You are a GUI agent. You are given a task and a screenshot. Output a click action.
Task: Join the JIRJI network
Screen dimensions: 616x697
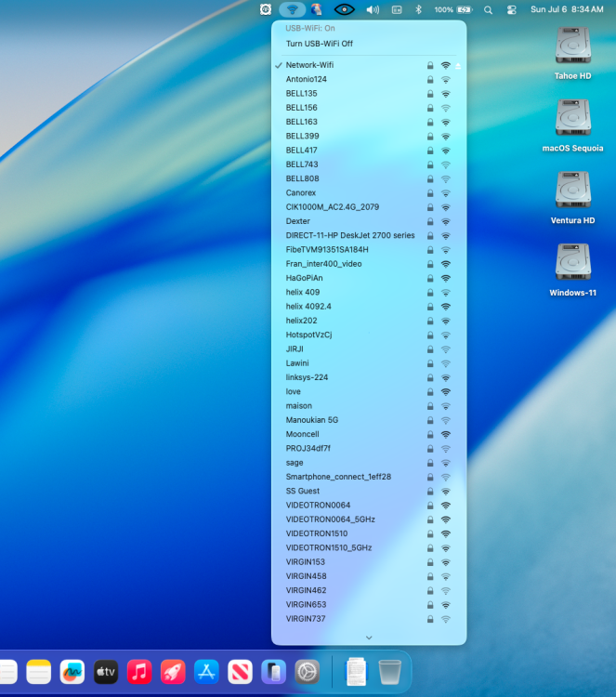coord(369,348)
